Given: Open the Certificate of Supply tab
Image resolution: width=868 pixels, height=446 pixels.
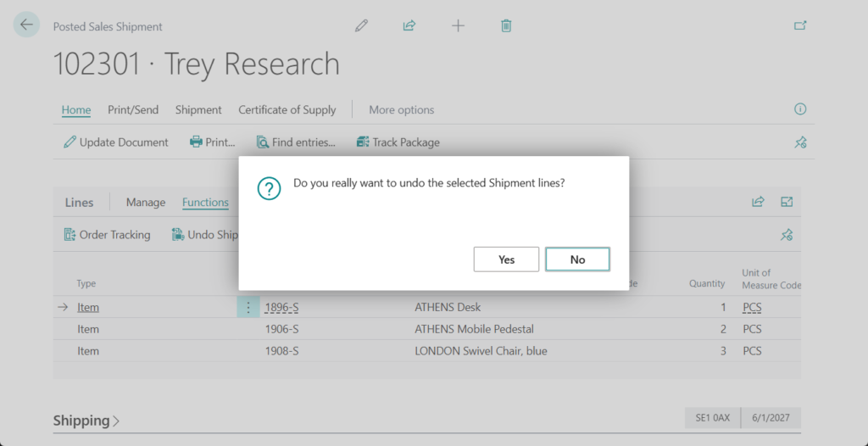Looking at the screenshot, I should click(287, 109).
